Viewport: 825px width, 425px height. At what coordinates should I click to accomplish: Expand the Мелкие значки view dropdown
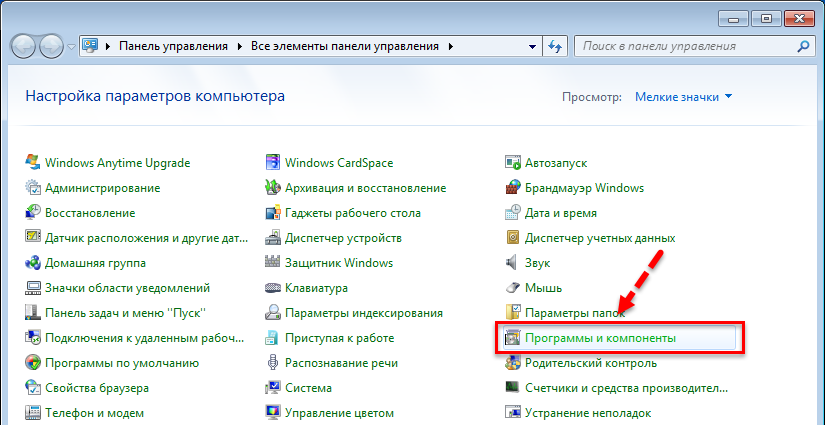click(x=683, y=97)
